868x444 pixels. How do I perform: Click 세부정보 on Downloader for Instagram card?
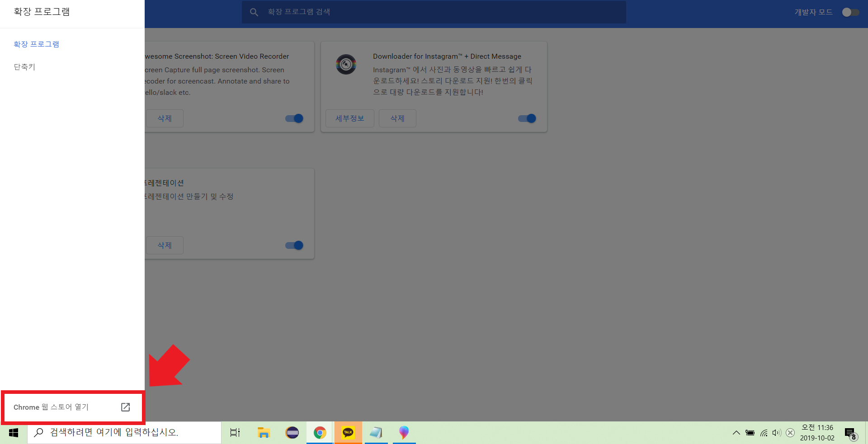pos(350,118)
